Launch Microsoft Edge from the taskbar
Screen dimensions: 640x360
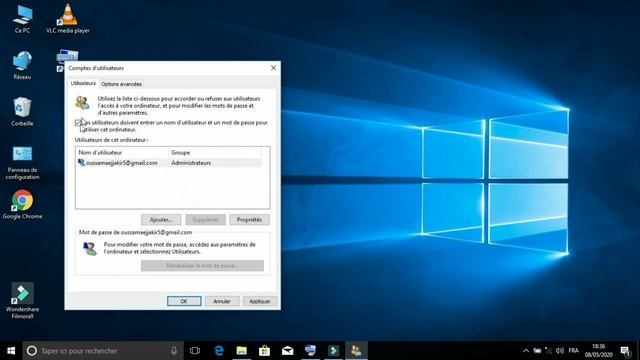(219, 351)
